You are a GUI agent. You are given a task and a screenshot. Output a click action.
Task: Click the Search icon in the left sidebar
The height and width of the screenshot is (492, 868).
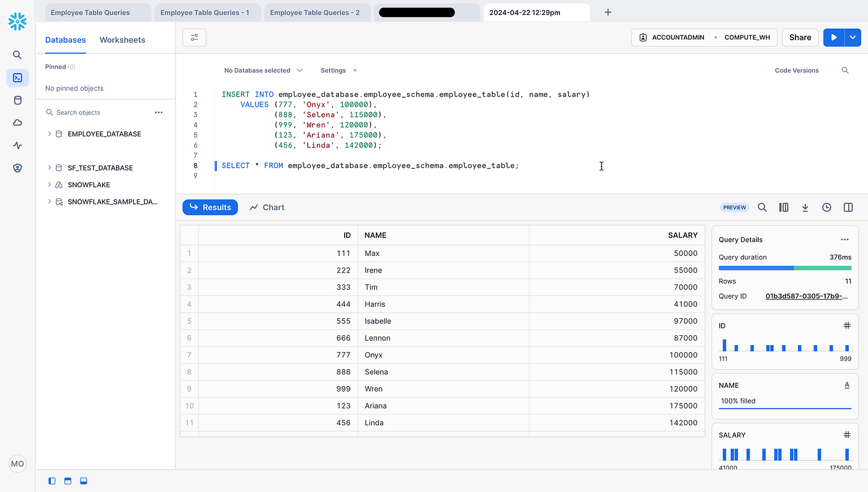coord(17,55)
